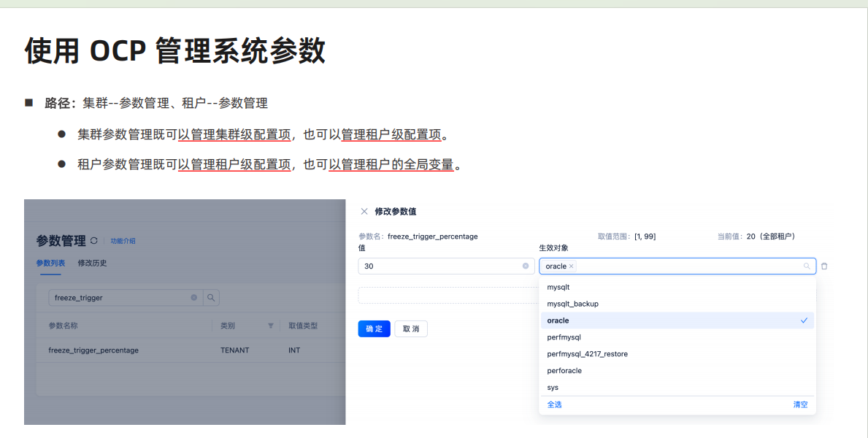The height and width of the screenshot is (438, 868).
Task: Open the 参数列表 tab
Action: [x=50, y=263]
